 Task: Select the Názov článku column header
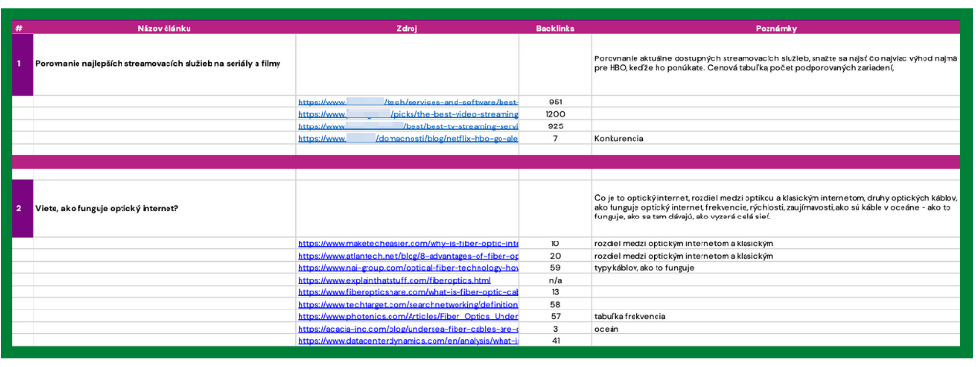point(165,28)
